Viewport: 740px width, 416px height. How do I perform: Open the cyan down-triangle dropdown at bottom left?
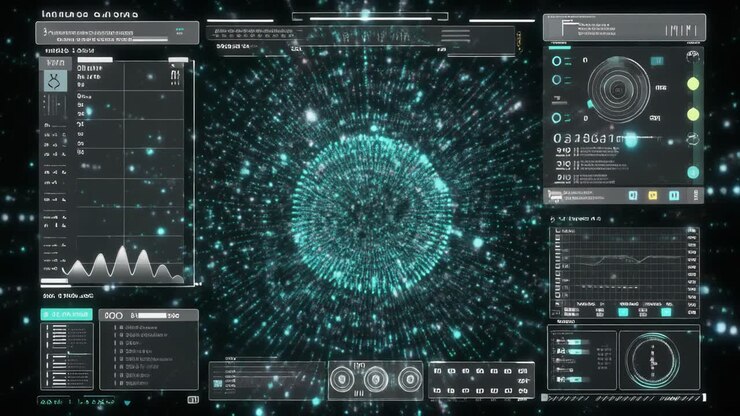pyautogui.click(x=127, y=403)
